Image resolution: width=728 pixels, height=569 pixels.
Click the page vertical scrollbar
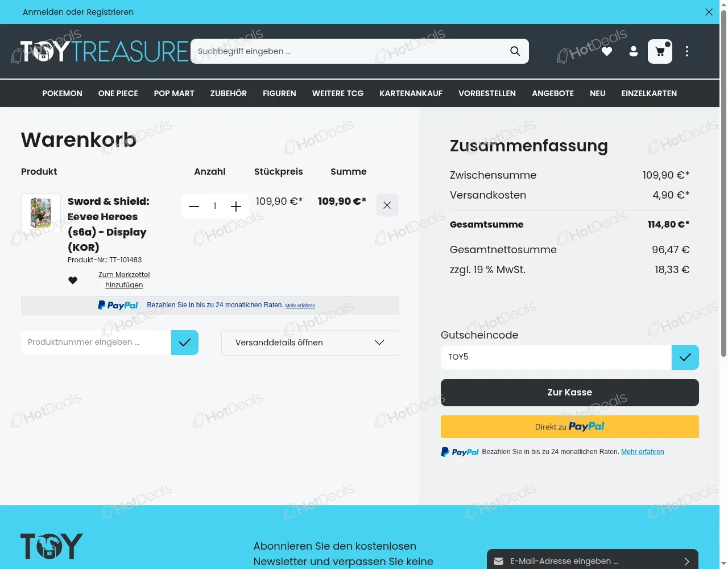(723, 182)
